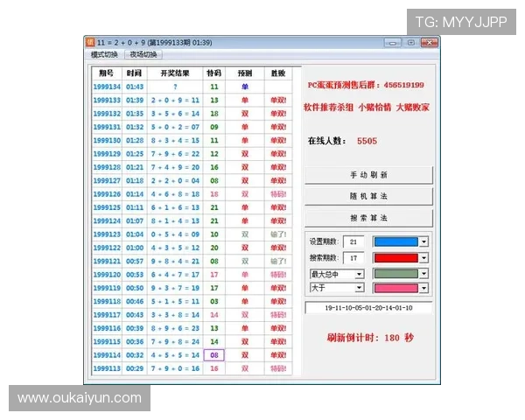Click the 预测 column header
Viewport: 525px width, 420px height.
245,73
